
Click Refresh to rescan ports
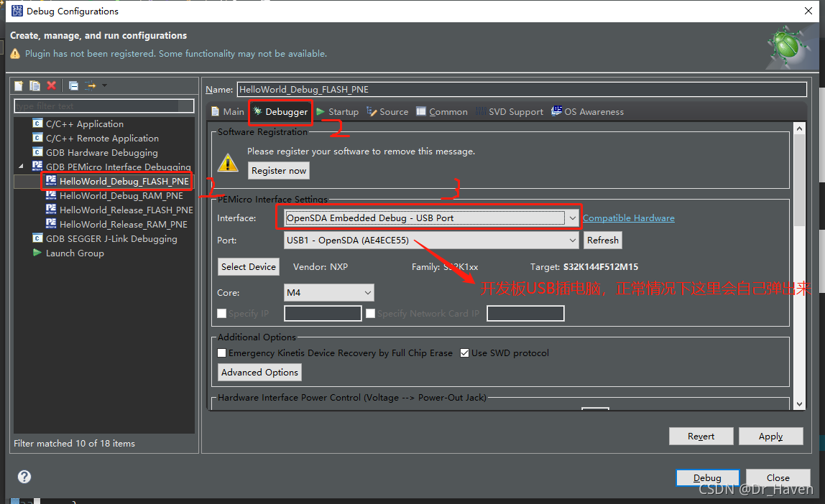coord(602,241)
